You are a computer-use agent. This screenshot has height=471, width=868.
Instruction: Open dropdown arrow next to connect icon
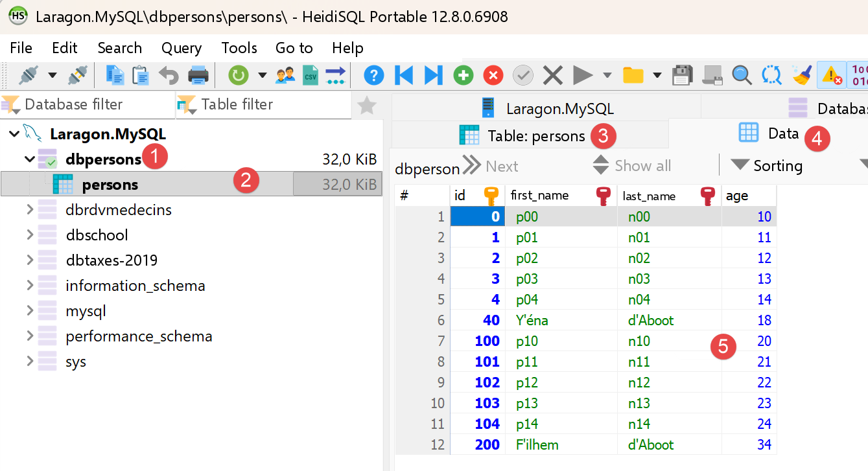click(53, 75)
